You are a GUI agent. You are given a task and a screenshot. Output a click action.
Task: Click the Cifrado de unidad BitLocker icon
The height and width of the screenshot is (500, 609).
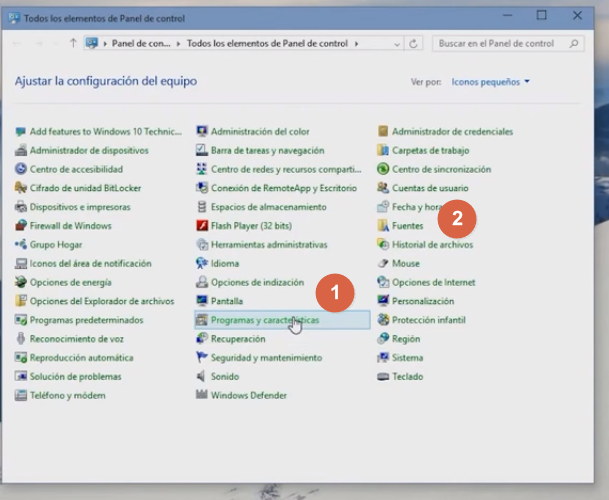(x=21, y=188)
